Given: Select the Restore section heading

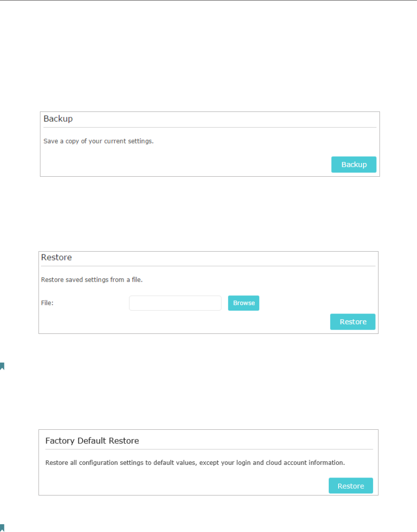Looking at the screenshot, I should (x=57, y=257).
